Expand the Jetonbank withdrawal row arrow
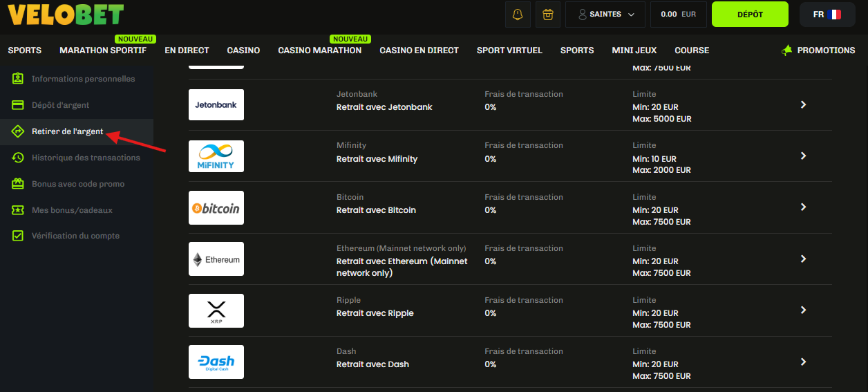The image size is (868, 392). pos(803,104)
